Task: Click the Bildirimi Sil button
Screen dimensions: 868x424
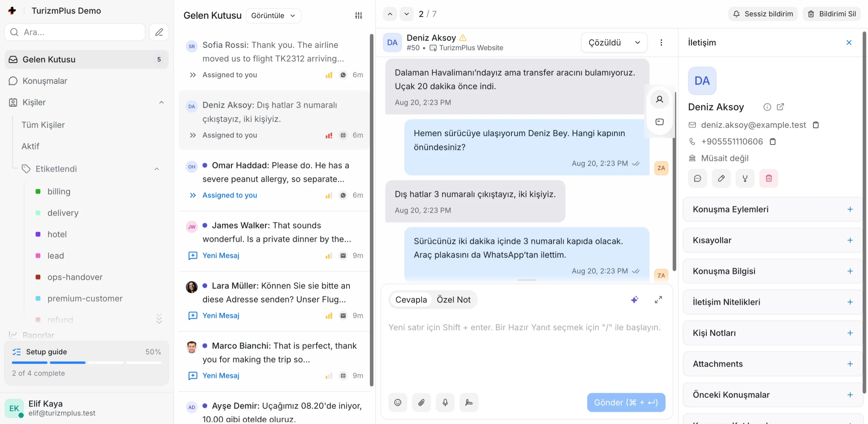Action: point(832,14)
